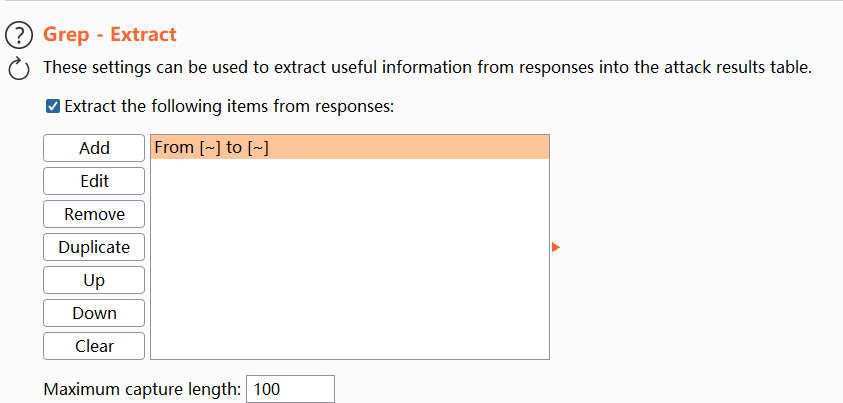The width and height of the screenshot is (843, 403).
Task: Select the 'From [~] to [~]' list entry
Action: 212,148
